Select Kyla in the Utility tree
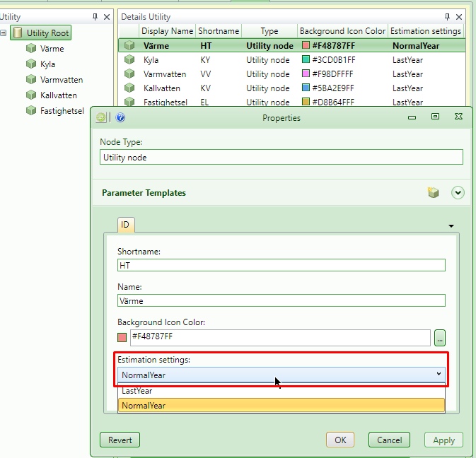Image resolution: width=476 pixels, height=458 pixels. pyautogui.click(x=47, y=64)
